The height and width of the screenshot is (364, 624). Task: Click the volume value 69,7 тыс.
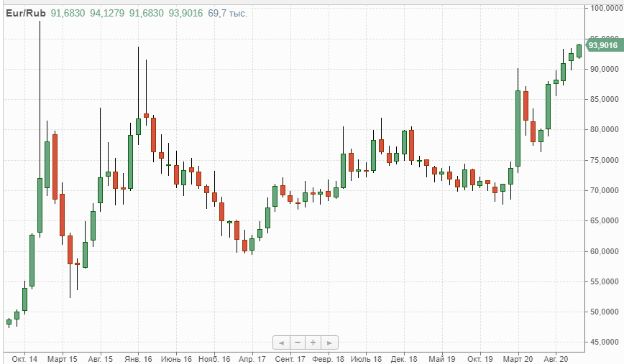coord(228,13)
